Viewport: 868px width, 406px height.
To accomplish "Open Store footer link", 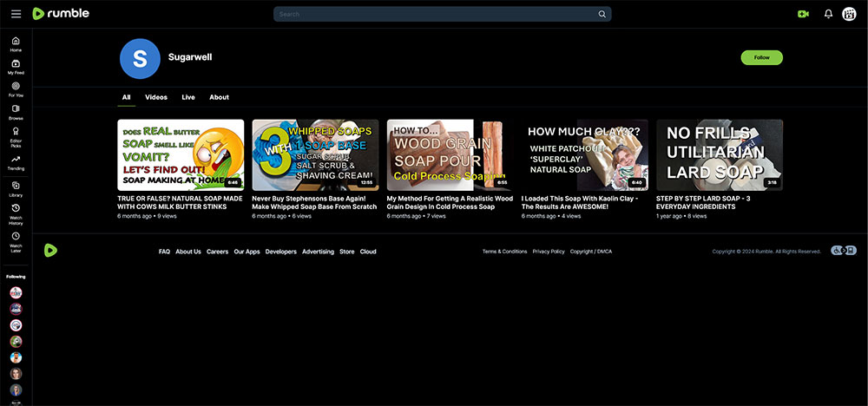I will tap(347, 252).
